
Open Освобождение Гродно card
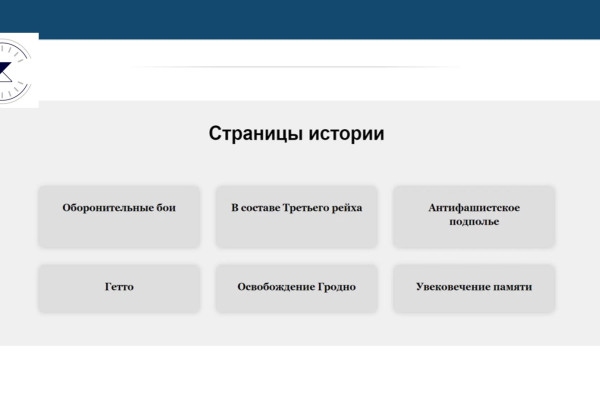[296, 287]
